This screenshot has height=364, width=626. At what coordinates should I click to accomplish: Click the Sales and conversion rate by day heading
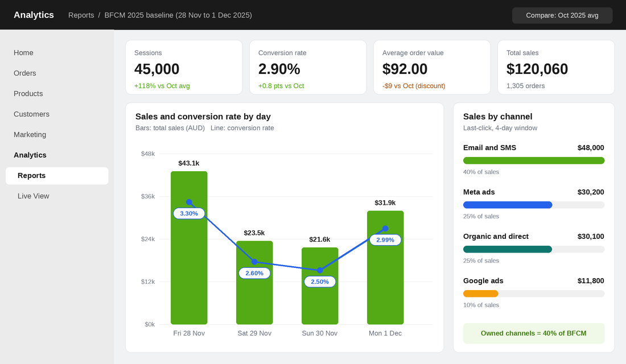(203, 117)
